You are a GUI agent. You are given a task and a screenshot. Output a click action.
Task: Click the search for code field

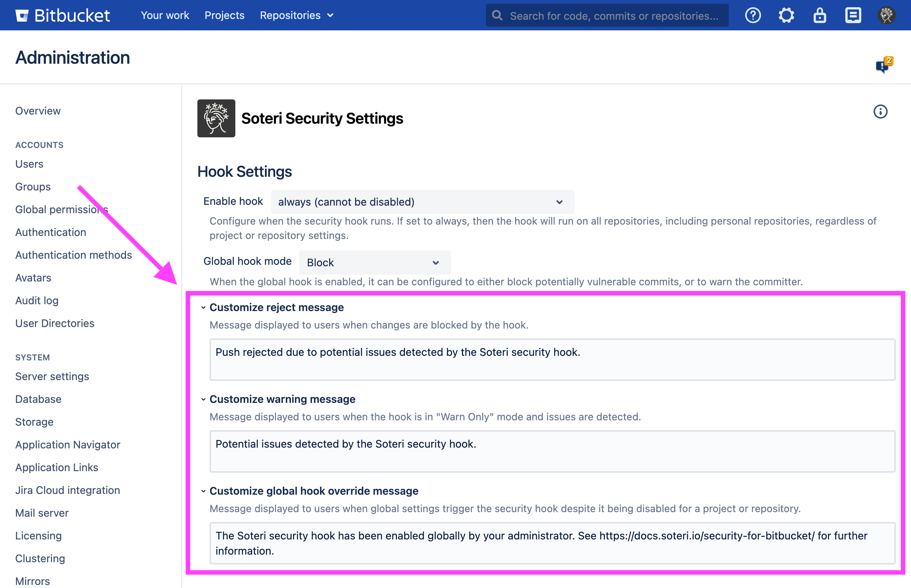[607, 15]
